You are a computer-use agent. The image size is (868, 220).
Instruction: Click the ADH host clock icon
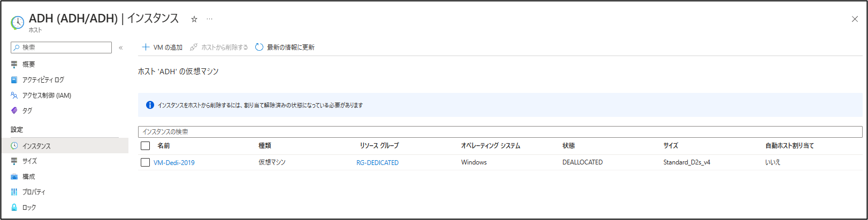(x=17, y=22)
